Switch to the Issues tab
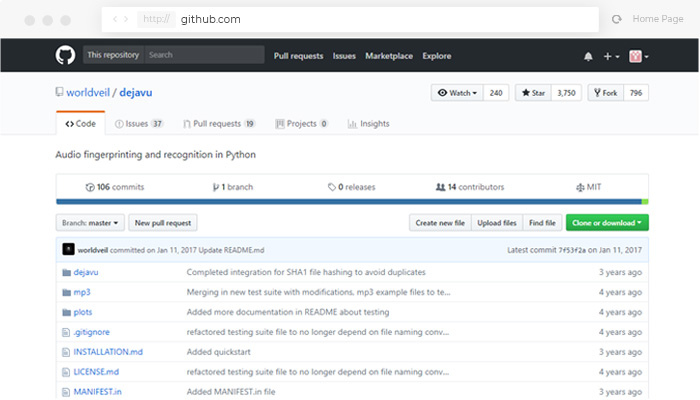 click(139, 124)
